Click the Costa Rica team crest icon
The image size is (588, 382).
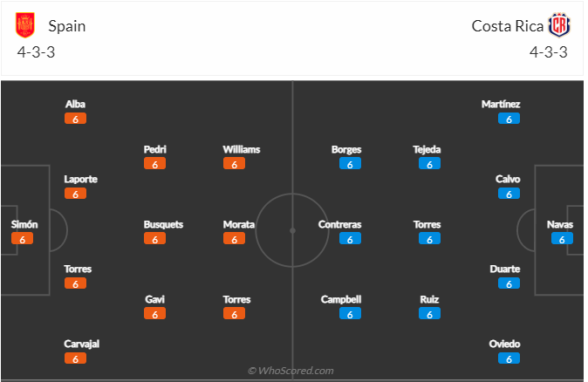[x=559, y=25]
